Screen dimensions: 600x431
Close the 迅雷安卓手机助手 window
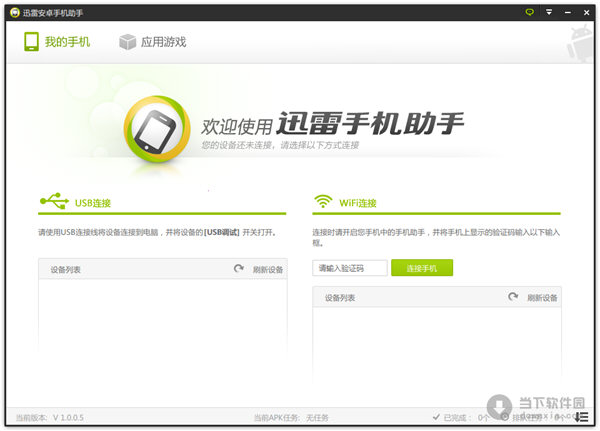[x=586, y=13]
